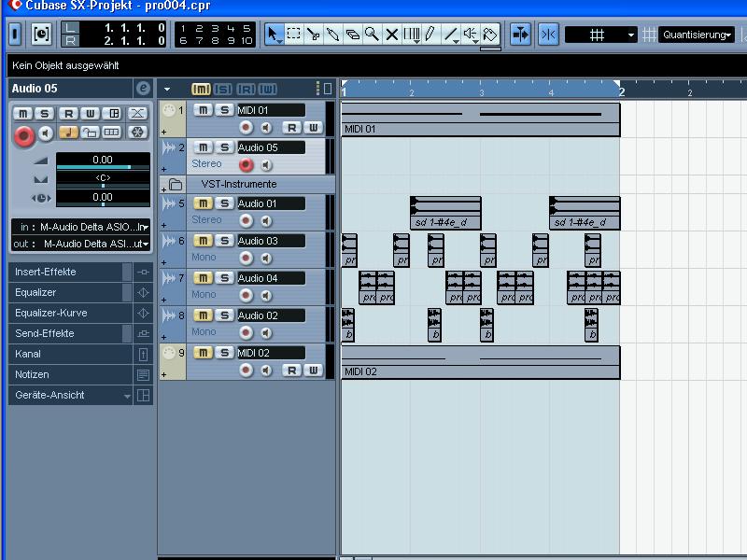
Task: Click the global Solo-off 'S' button
Action: (x=223, y=89)
